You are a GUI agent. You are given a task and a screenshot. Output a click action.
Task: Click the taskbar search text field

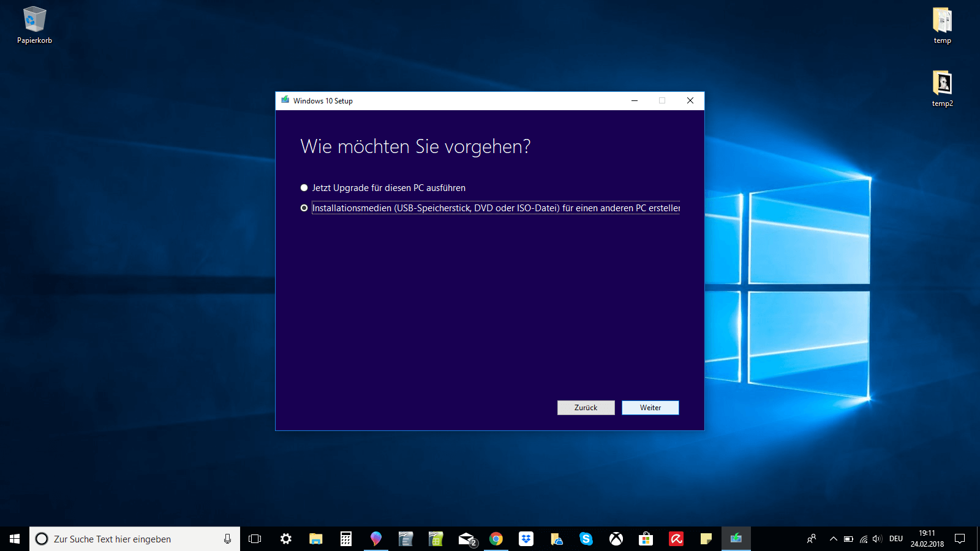click(129, 539)
